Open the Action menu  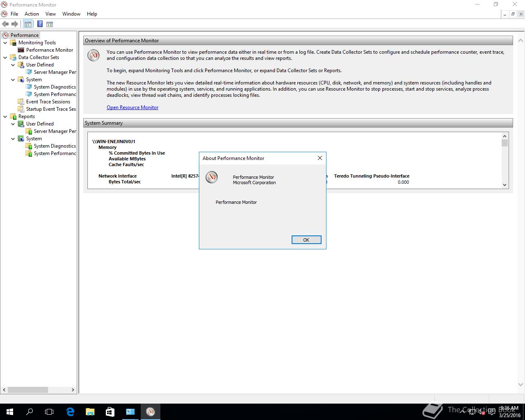(x=32, y=14)
